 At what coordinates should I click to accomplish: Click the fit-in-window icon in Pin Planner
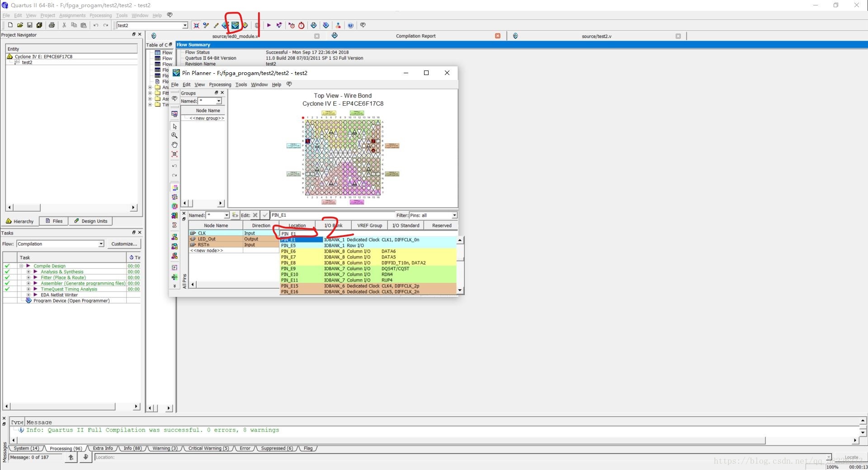pos(175,154)
